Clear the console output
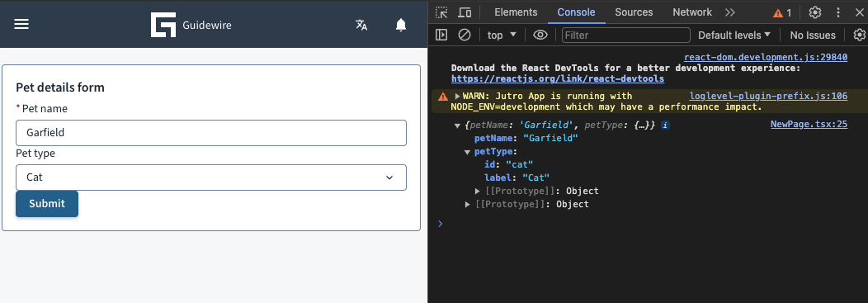The width and height of the screenshot is (868, 303). [465, 35]
